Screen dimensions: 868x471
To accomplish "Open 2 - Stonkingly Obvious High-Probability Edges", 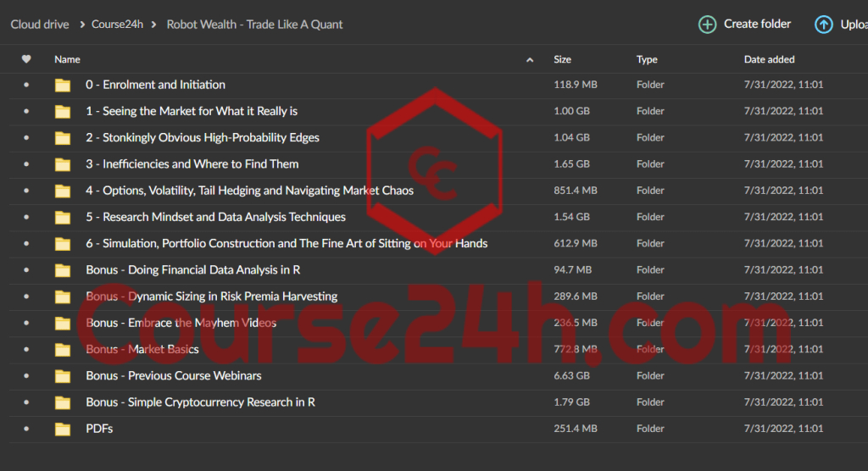I will point(203,137).
